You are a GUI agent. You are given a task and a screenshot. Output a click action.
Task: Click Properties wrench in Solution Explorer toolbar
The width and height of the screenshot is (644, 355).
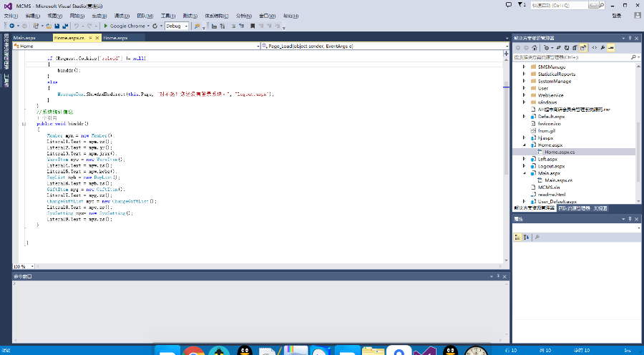tap(602, 48)
